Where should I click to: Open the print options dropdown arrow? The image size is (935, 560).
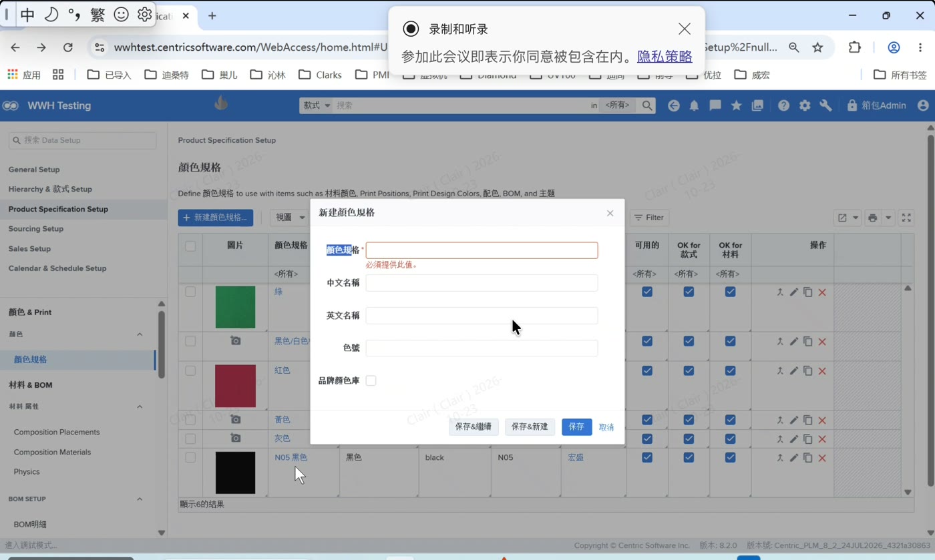pyautogui.click(x=888, y=218)
